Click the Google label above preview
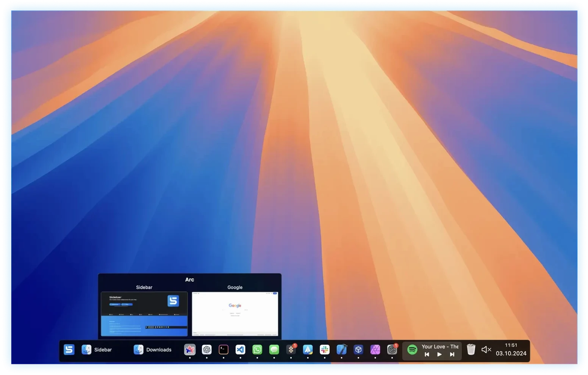This screenshot has width=588, height=375. click(x=235, y=287)
